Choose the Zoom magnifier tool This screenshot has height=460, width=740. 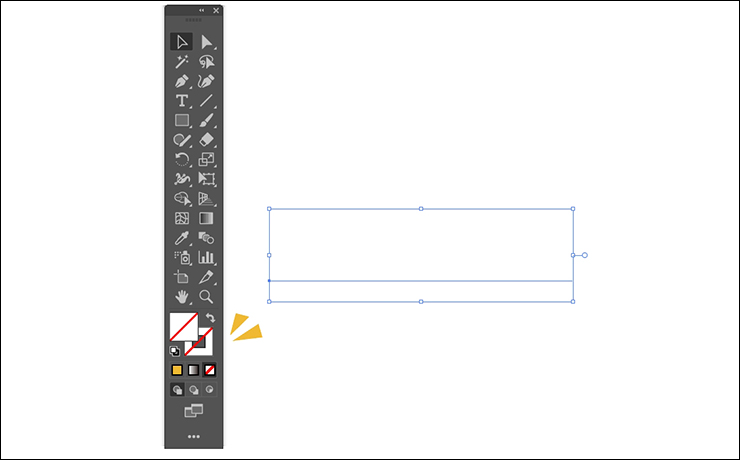pyautogui.click(x=206, y=297)
